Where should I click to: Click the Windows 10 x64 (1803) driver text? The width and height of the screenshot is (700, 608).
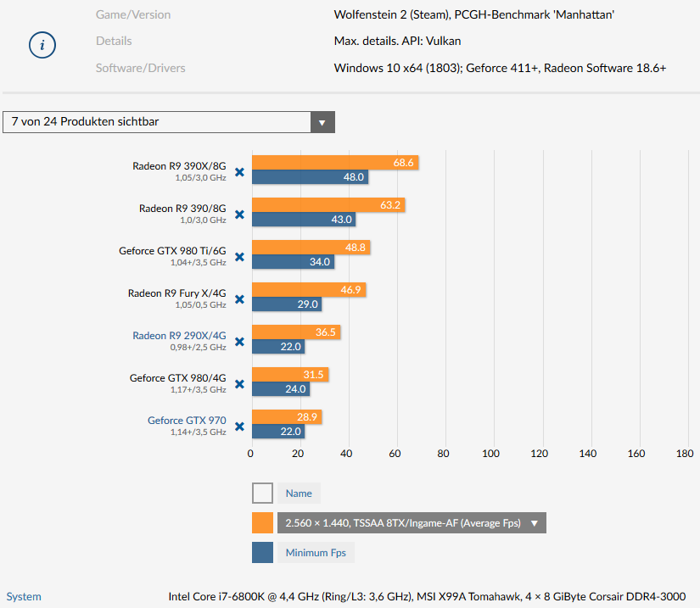coord(500,68)
